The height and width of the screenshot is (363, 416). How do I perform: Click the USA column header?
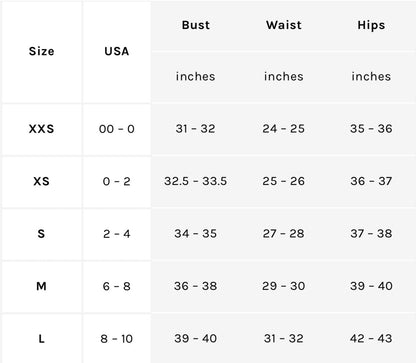click(x=117, y=51)
